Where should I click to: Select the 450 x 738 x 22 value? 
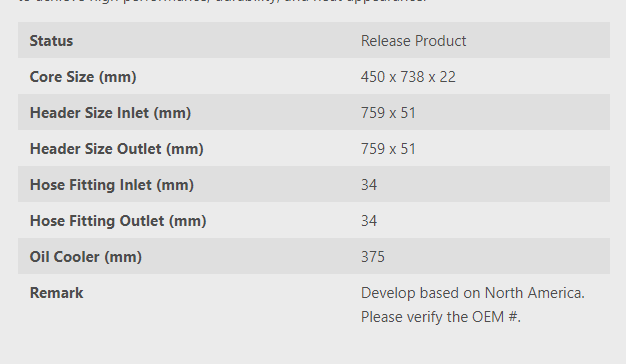point(408,77)
